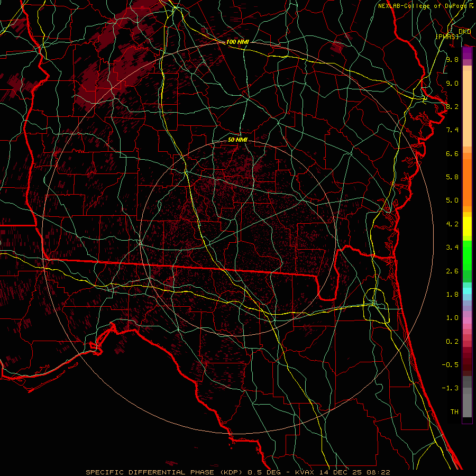Click the cyan swatch next to 1.8
The width and height of the screenshot is (476, 476).
(467, 290)
